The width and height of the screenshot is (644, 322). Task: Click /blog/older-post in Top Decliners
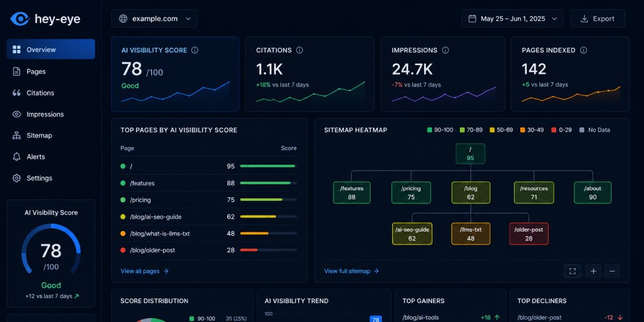pyautogui.click(x=539, y=318)
